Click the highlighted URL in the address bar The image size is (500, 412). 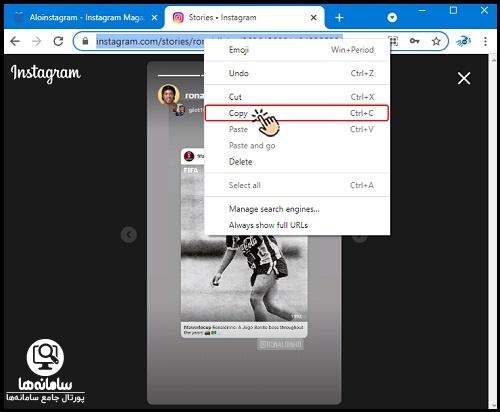point(150,42)
